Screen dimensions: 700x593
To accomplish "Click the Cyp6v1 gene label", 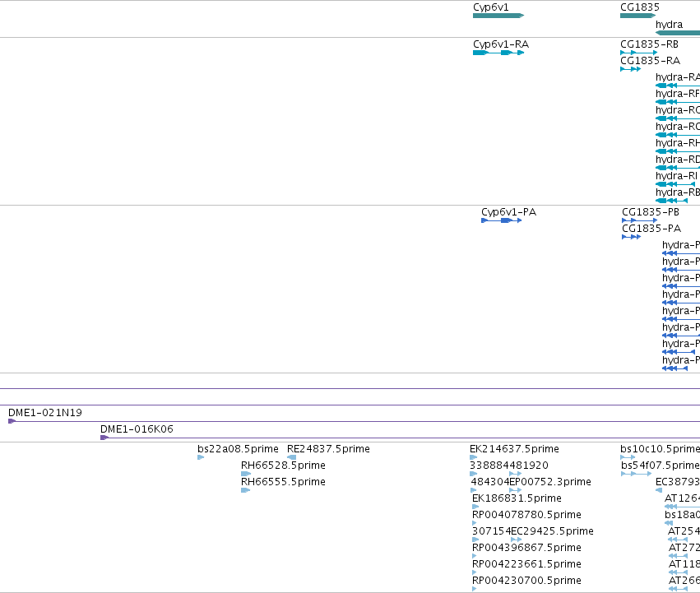I will pyautogui.click(x=490, y=7).
